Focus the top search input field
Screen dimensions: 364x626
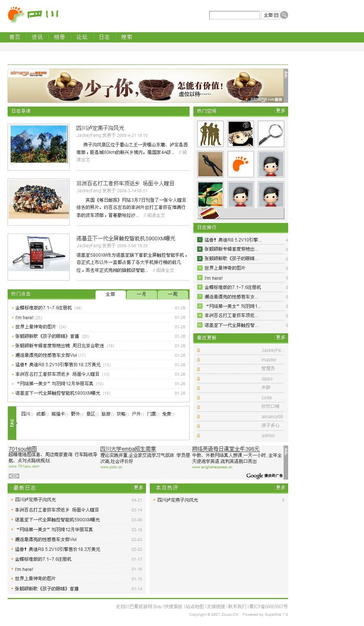pos(234,15)
